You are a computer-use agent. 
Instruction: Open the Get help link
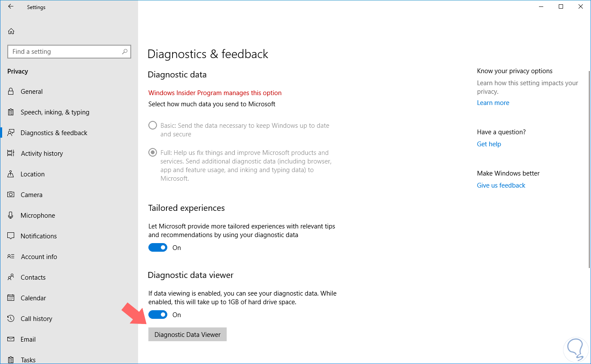(x=489, y=144)
